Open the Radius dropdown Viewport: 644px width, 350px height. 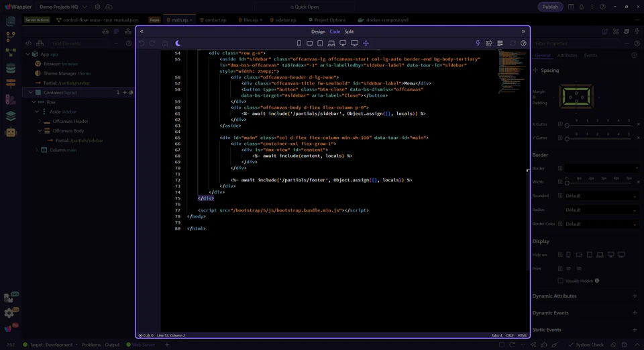[x=601, y=210]
